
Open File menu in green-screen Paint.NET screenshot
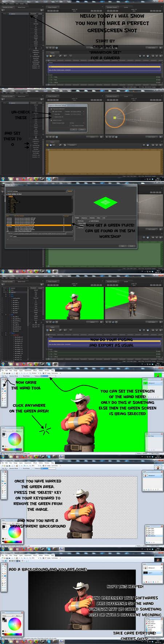[x=3, y=370]
